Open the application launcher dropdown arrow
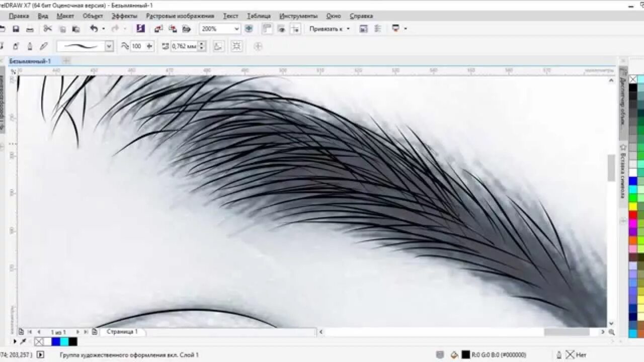 coord(406,29)
